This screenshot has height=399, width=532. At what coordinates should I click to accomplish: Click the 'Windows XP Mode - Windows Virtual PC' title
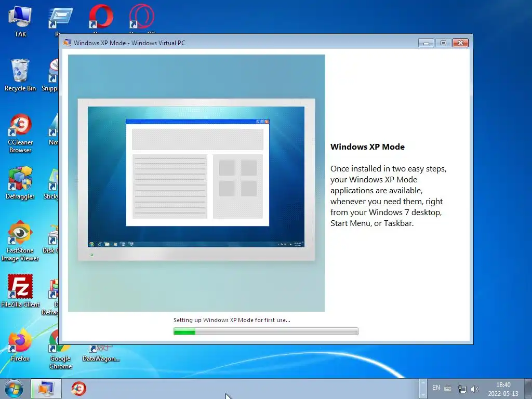129,43
